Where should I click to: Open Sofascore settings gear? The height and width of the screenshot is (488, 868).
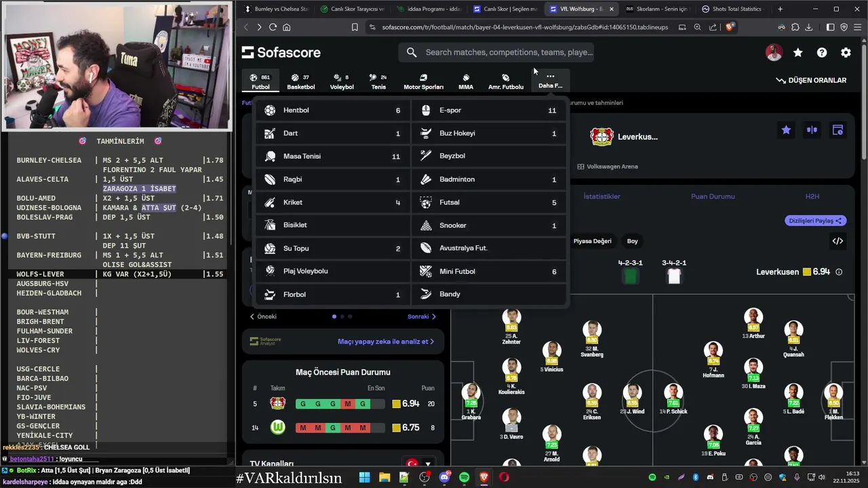coord(846,53)
